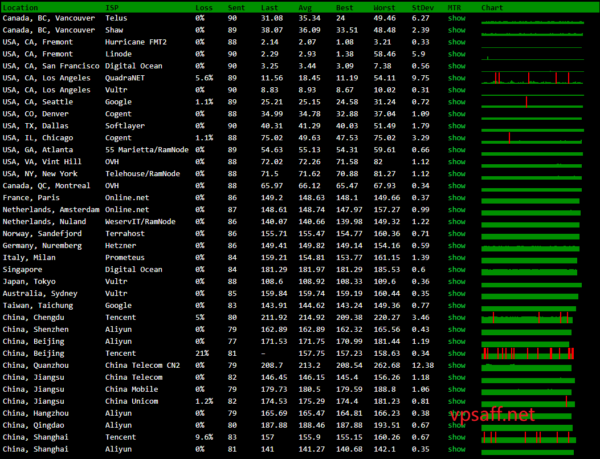This screenshot has width=600, height=459.
Task: Click StDev 12.38 in Quanzhou row
Action: (x=423, y=365)
